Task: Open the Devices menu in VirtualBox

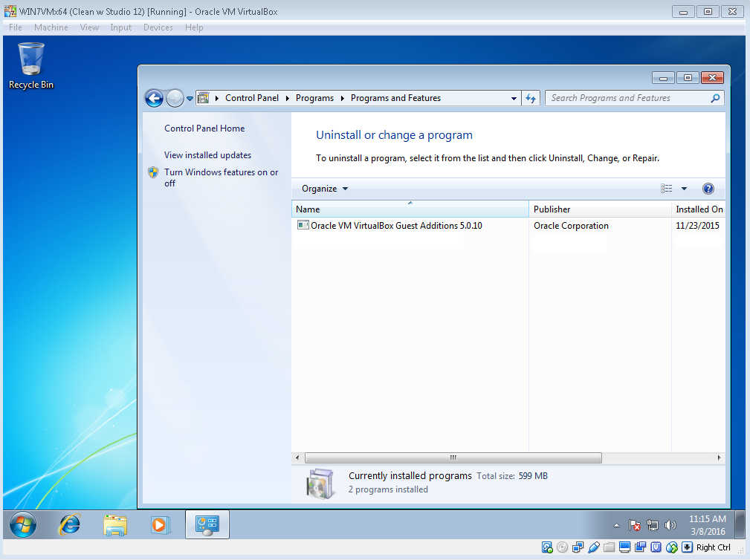Action: tap(158, 27)
